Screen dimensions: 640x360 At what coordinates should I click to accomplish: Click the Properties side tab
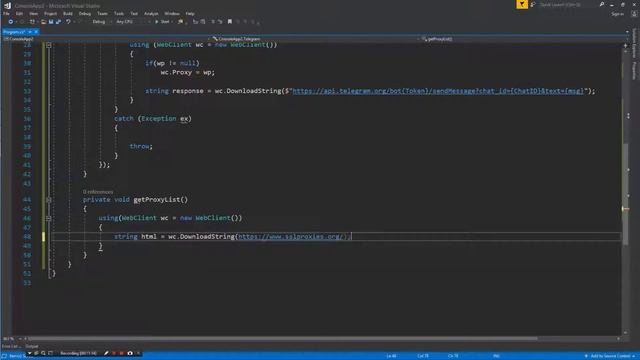point(634,71)
